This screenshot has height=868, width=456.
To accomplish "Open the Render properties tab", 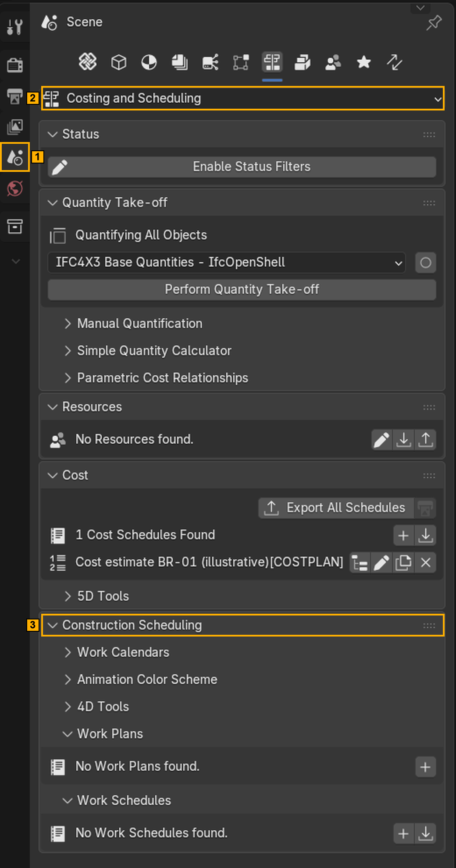I will coord(14,65).
